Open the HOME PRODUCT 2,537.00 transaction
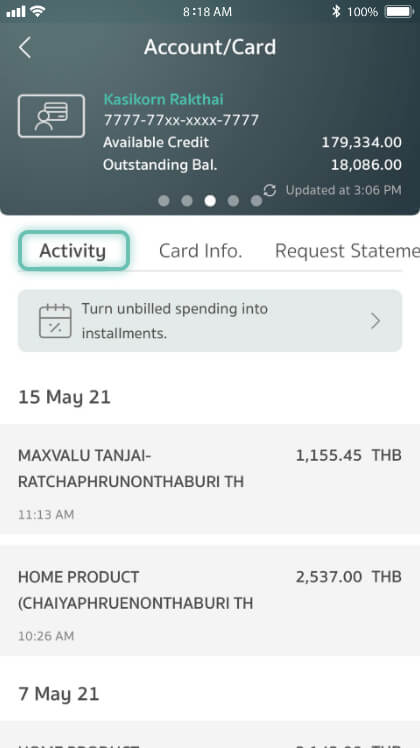The height and width of the screenshot is (748, 420). (210, 601)
